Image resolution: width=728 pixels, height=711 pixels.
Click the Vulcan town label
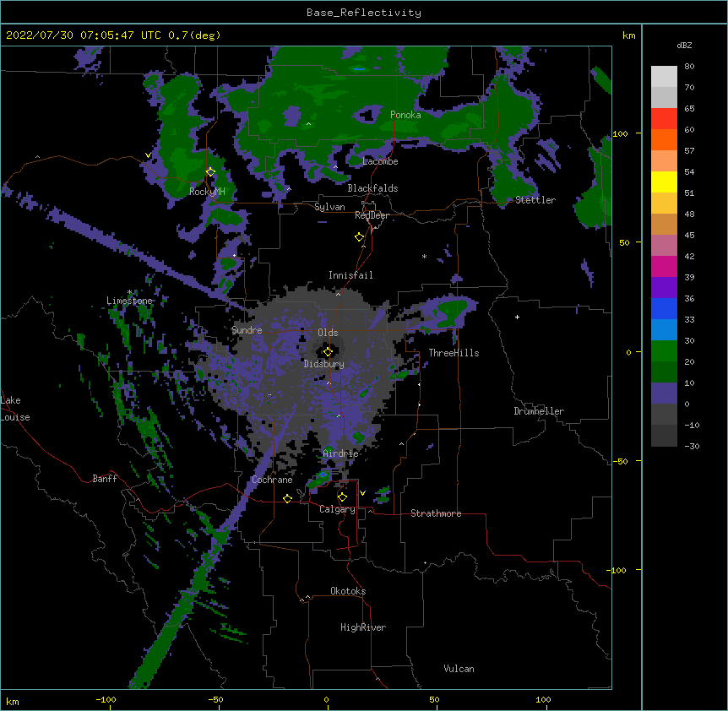tap(459, 669)
